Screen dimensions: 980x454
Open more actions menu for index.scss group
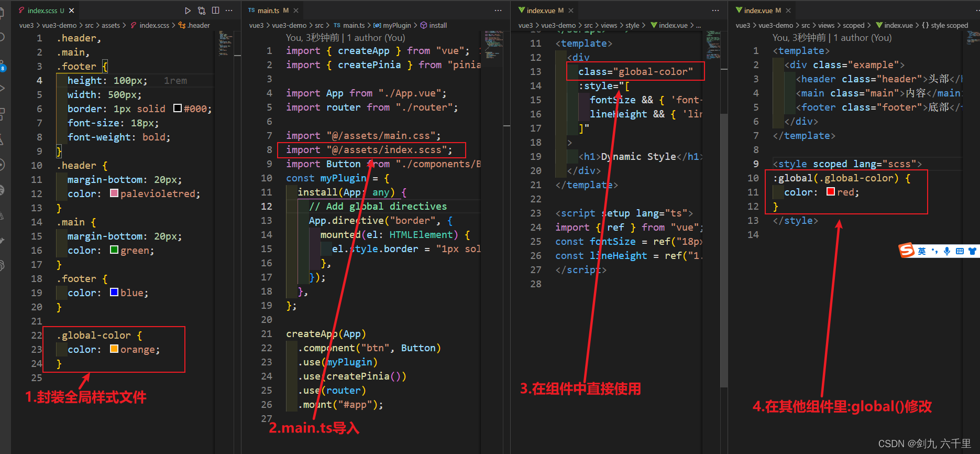click(229, 10)
